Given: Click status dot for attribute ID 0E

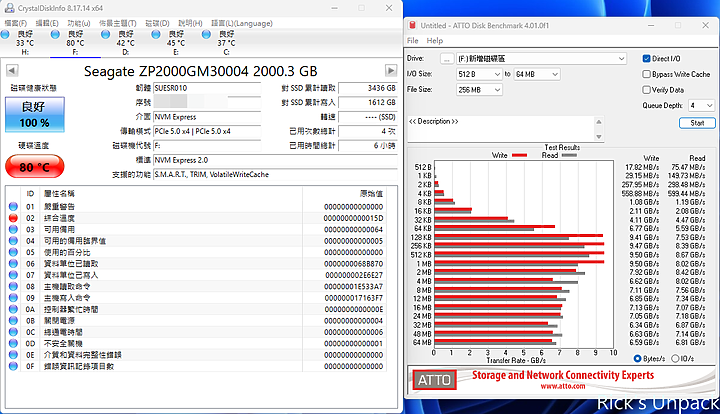Looking at the screenshot, I should coord(13,355).
